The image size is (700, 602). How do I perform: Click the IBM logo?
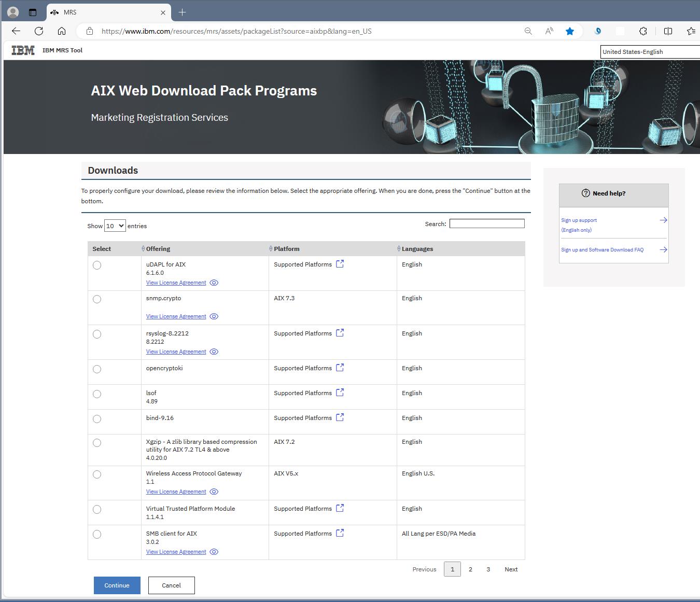(x=23, y=50)
